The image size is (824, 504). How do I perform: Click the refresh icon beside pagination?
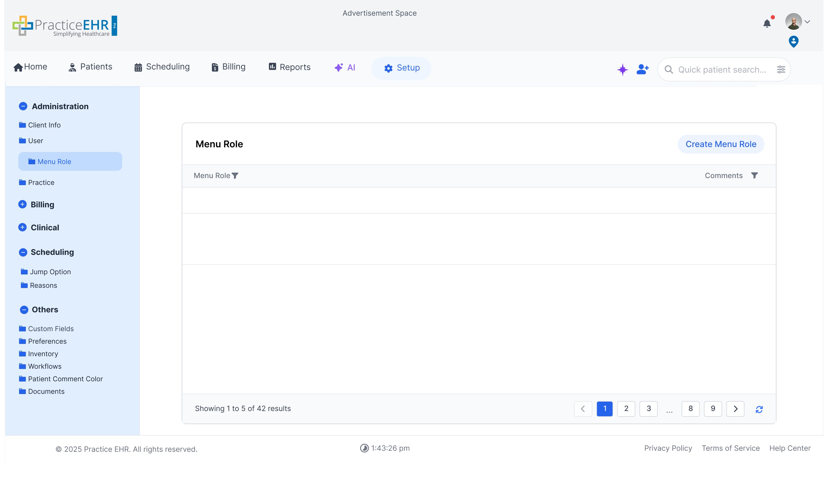pyautogui.click(x=759, y=409)
